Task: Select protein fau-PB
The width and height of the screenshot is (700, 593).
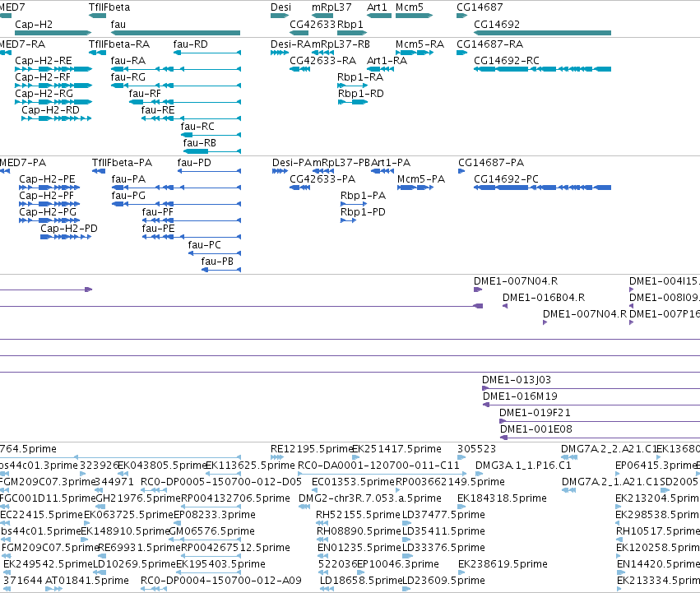Action: pyautogui.click(x=221, y=270)
